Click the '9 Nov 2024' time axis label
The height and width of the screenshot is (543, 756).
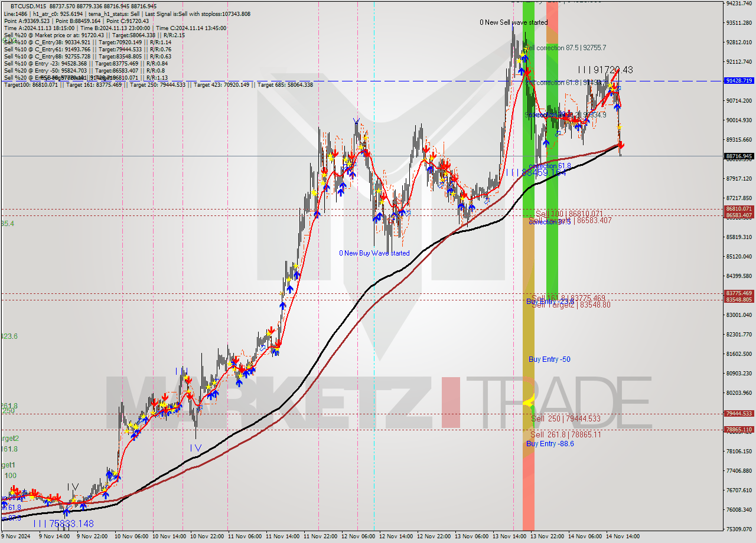point(15,537)
